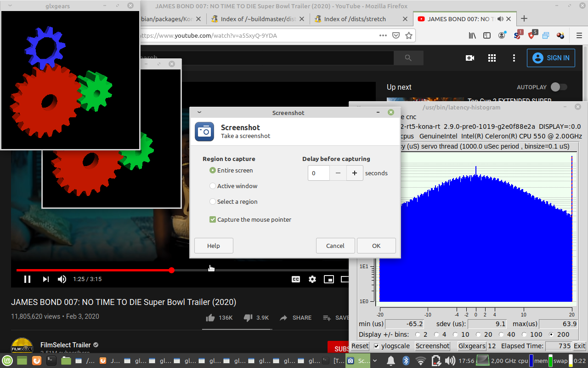Mute the YouTube player volume
Image resolution: width=588 pixels, height=368 pixels.
tap(62, 279)
